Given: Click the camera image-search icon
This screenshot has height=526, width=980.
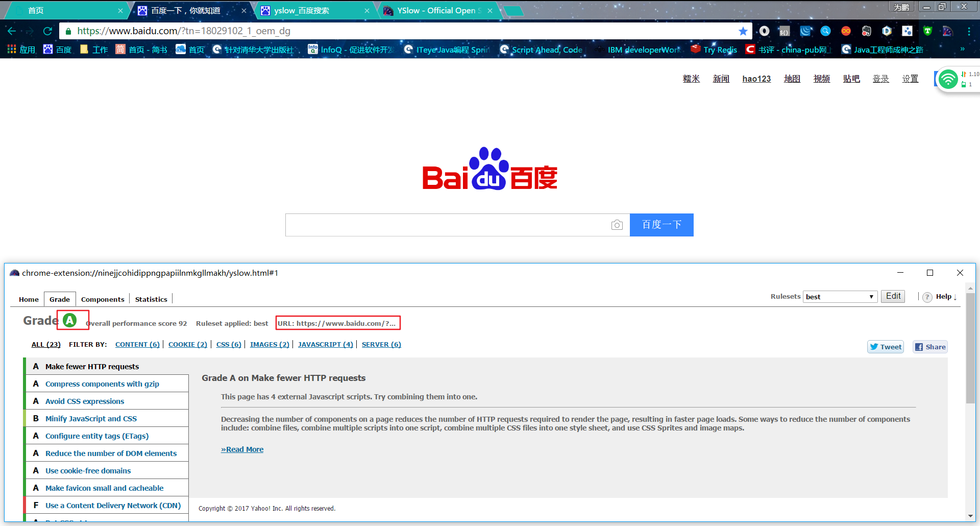Looking at the screenshot, I should point(617,225).
